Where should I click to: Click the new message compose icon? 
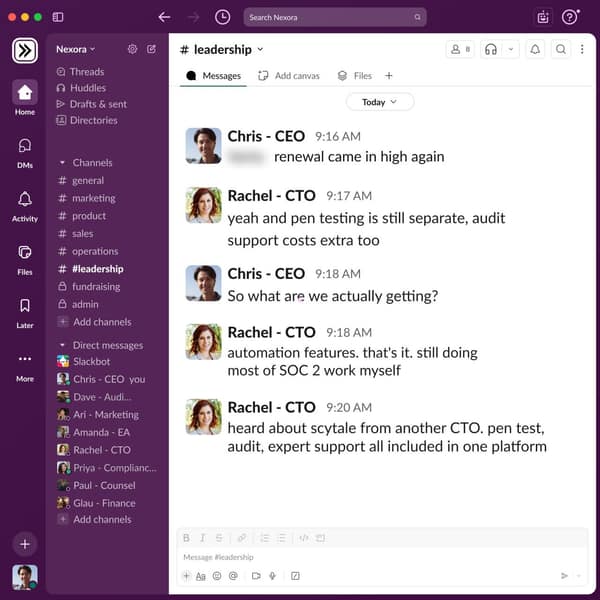152,49
